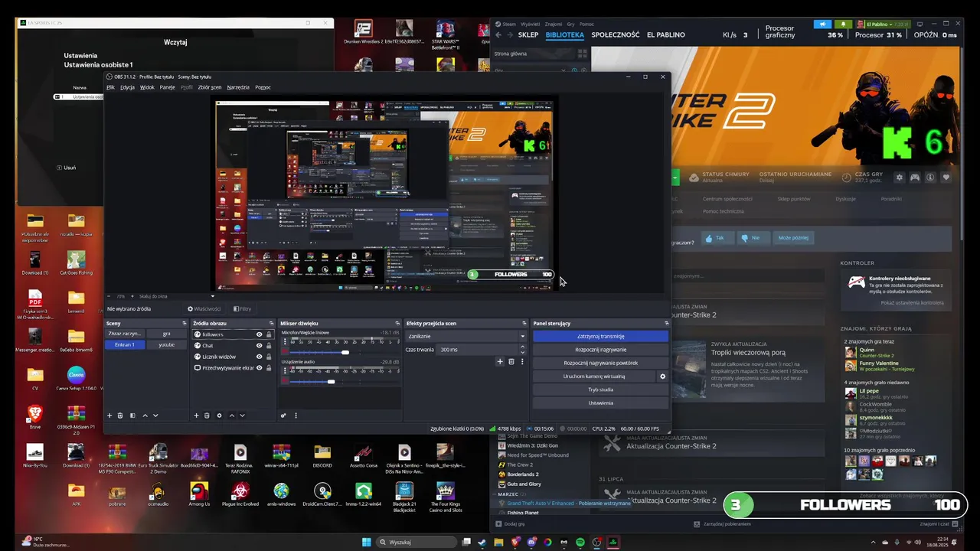Viewport: 980px width, 551px height.
Task: Open Tryb studia button
Action: (600, 390)
